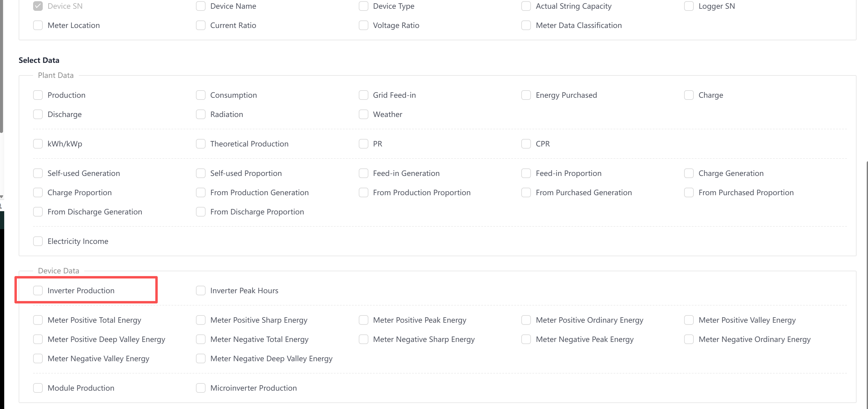Image resolution: width=868 pixels, height=409 pixels.
Task: Enable the Production checkbox
Action: (x=38, y=95)
